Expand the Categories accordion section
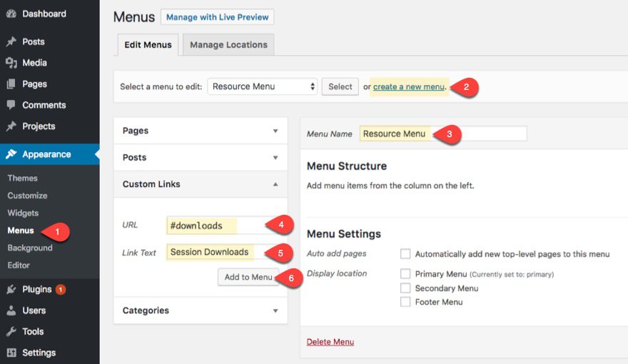 (200, 310)
